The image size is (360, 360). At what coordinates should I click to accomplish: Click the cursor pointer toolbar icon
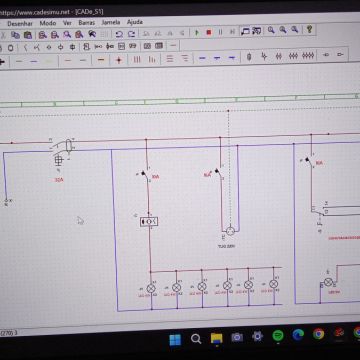[x=92, y=34]
